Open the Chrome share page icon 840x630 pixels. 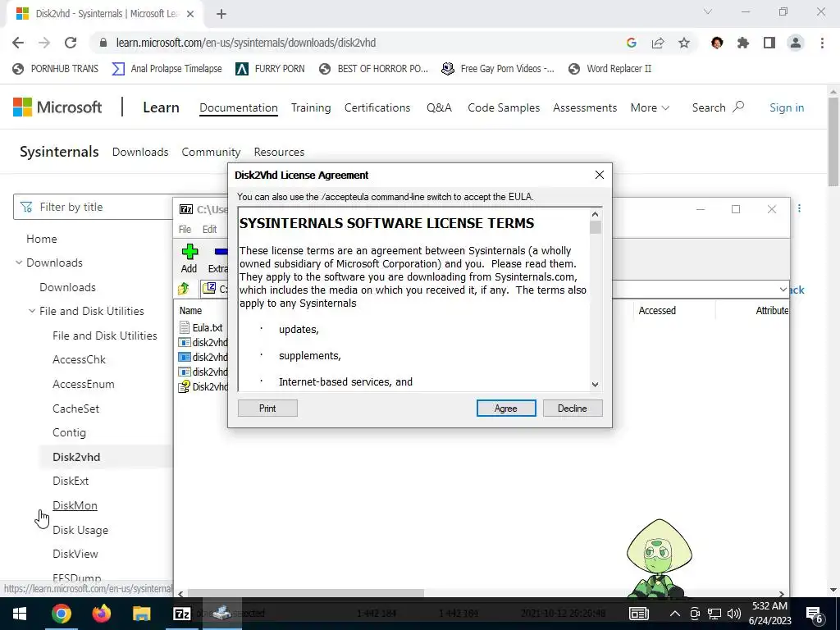(x=658, y=43)
